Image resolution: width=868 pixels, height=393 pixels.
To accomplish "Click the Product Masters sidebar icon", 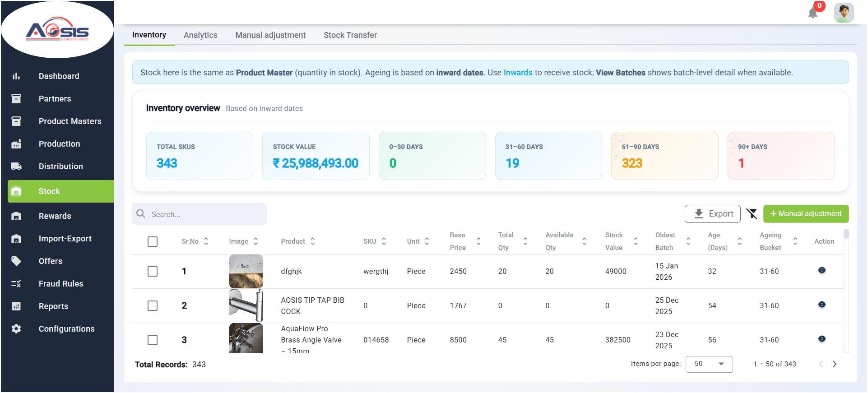I will coord(16,121).
